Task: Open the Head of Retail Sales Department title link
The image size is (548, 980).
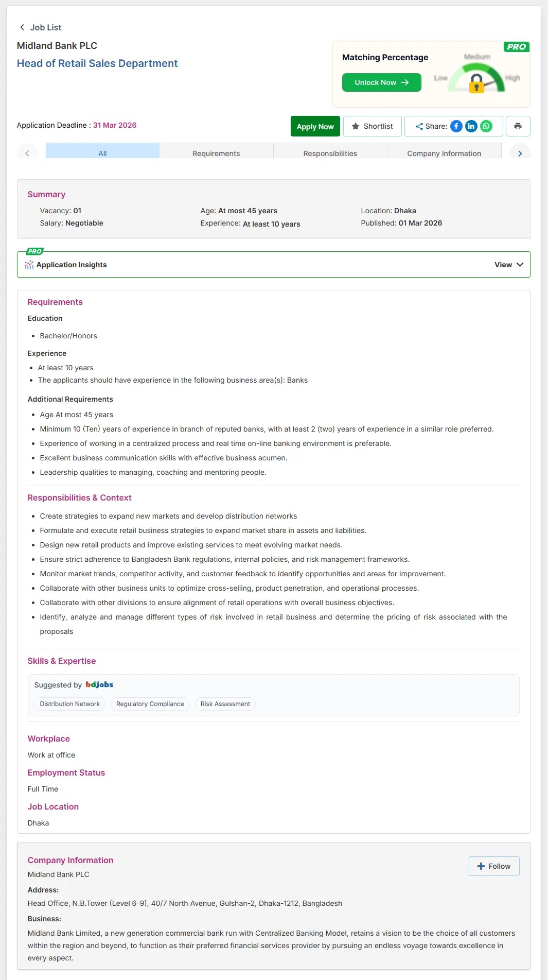Action: coord(97,63)
